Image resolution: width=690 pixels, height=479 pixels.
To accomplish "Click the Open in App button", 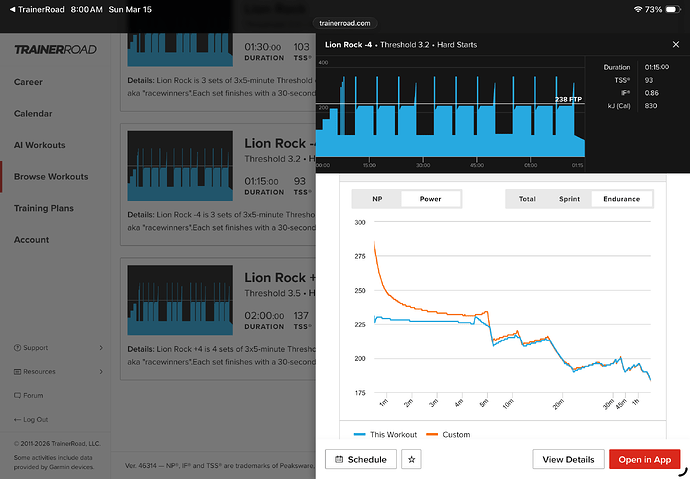I will point(645,459).
